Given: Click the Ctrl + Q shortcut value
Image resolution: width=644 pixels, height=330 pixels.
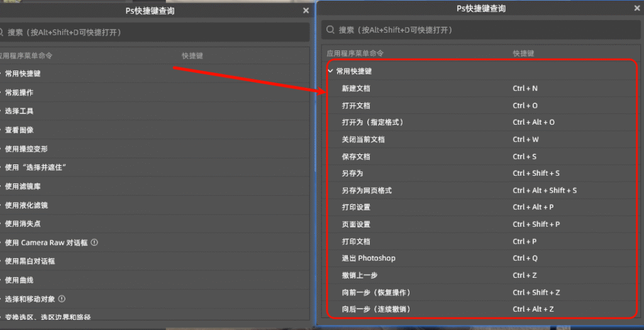Looking at the screenshot, I should (x=525, y=258).
